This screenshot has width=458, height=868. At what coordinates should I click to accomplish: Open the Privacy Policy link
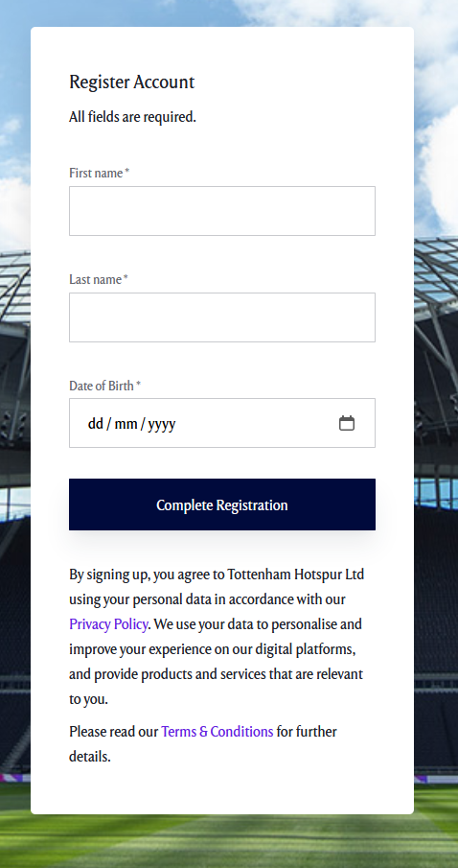click(x=108, y=624)
